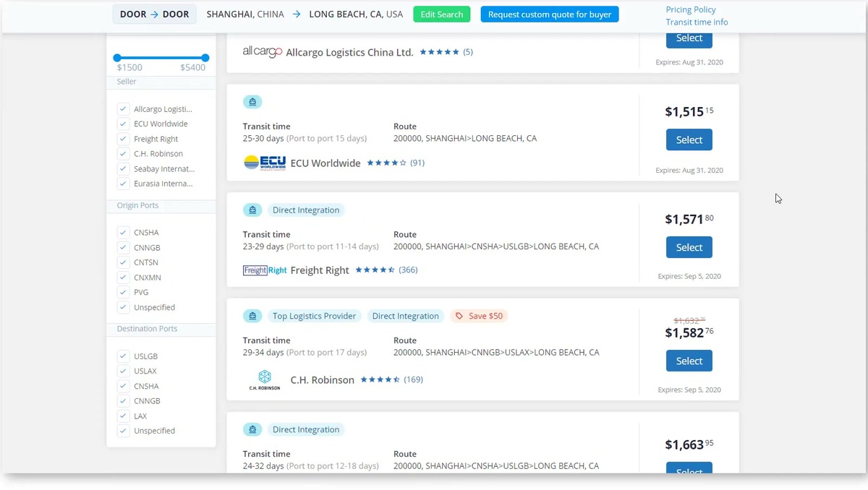
Task: Click the C.H. Robinson logo
Action: (265, 379)
